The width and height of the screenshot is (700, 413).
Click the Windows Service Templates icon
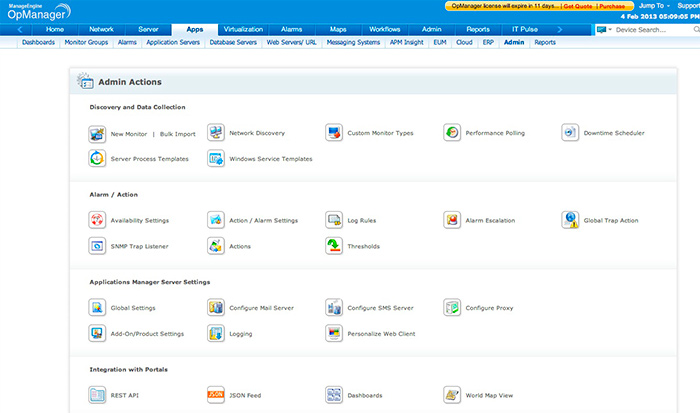216,159
